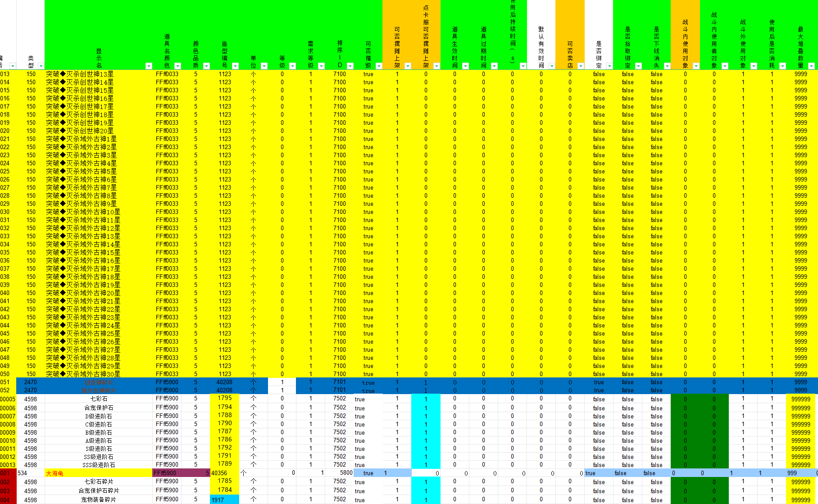Click the 是否绑定 filter arrow icon
The image size is (818, 504).
click(x=609, y=66)
